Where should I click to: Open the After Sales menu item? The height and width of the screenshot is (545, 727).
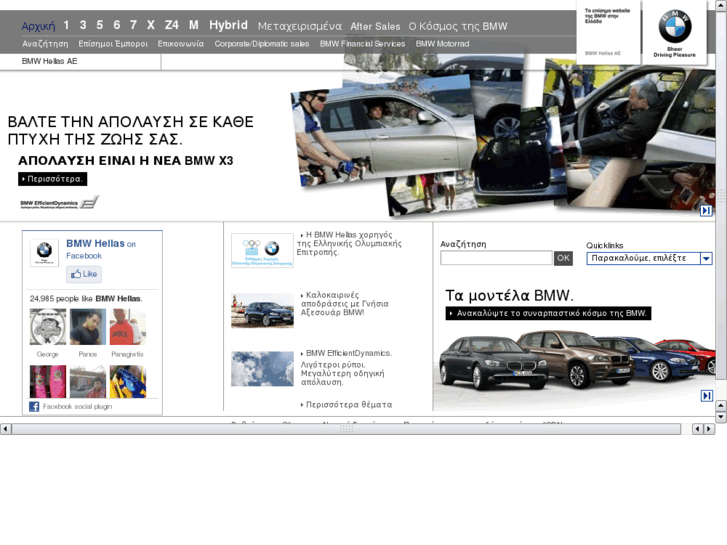376,26
